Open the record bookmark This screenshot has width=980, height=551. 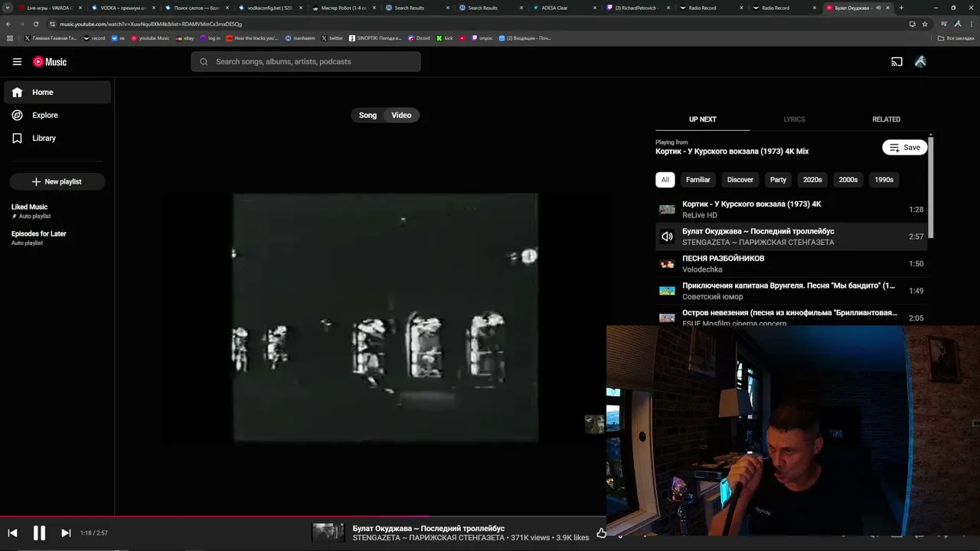click(94, 38)
